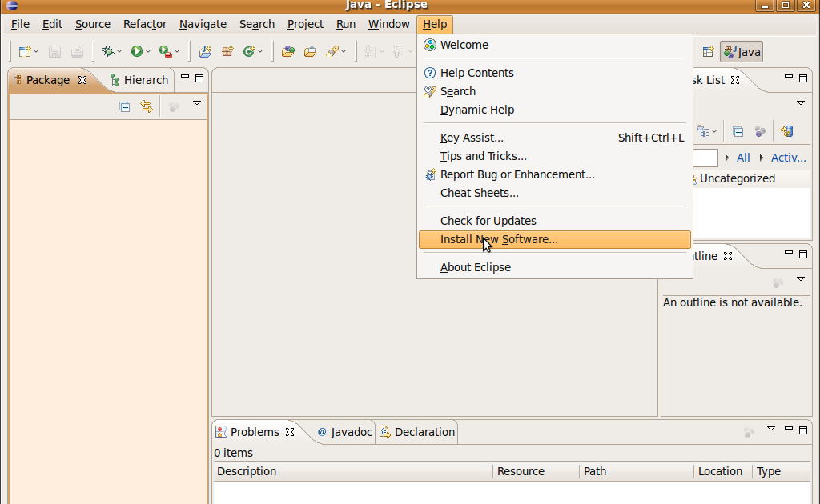Choose Check for Updates

(555, 221)
